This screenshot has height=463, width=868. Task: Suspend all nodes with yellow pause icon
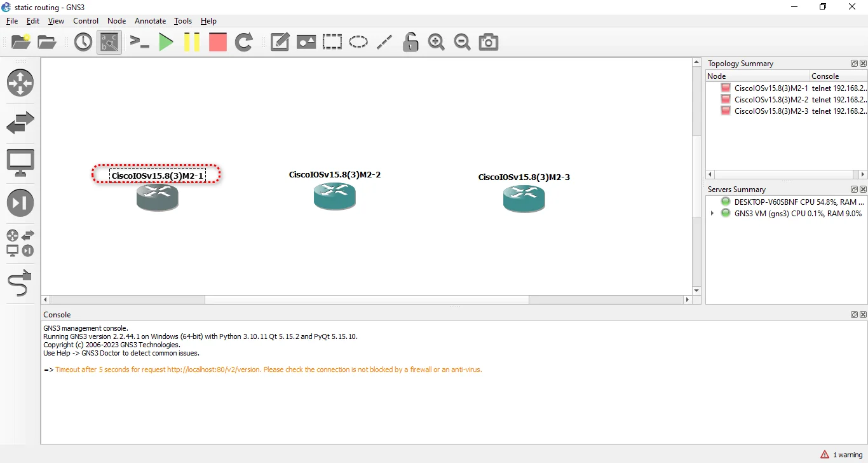click(x=191, y=43)
